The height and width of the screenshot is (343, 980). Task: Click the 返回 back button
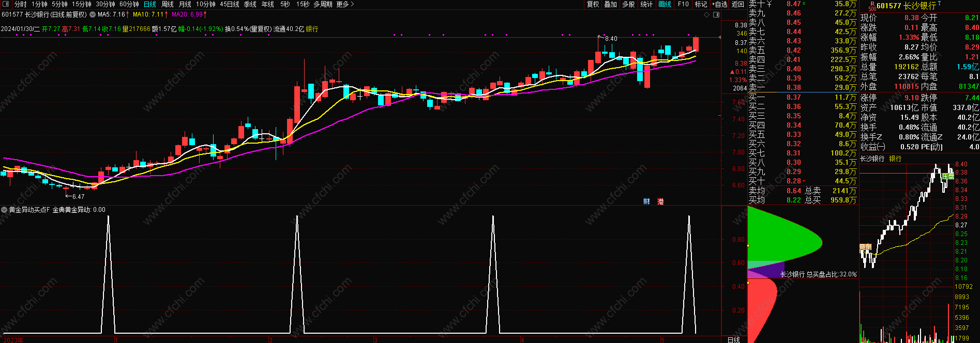pyautogui.click(x=738, y=4)
